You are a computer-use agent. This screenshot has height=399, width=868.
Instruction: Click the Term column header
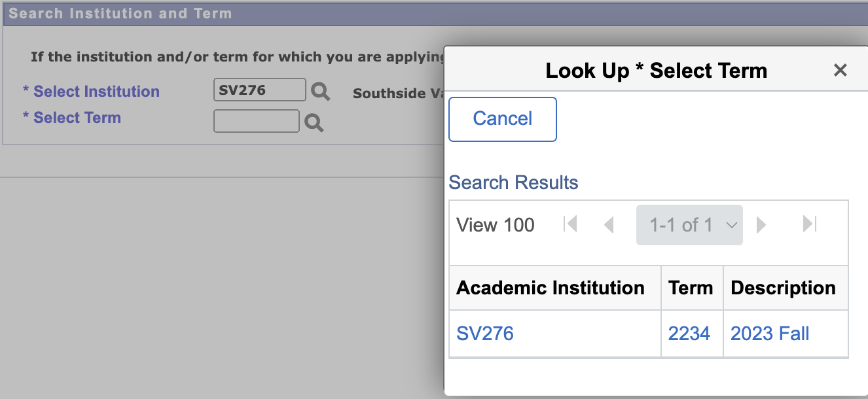(x=691, y=288)
